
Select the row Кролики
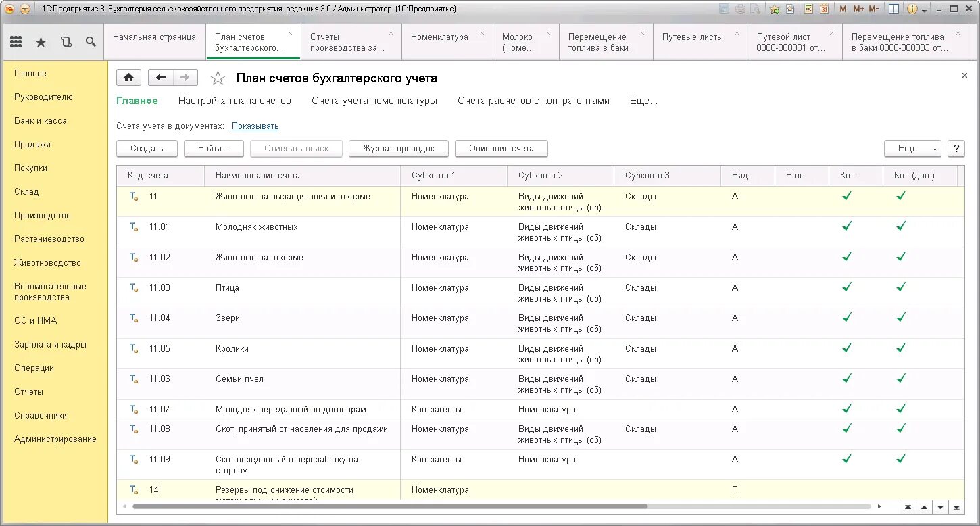(541, 354)
